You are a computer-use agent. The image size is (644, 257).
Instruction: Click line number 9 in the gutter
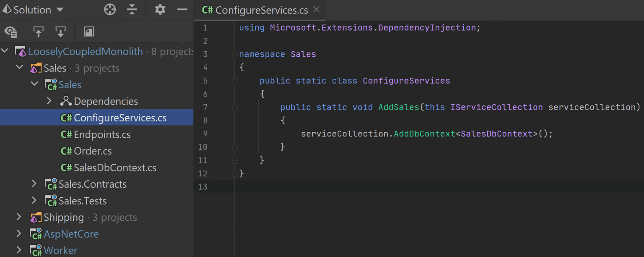coord(205,134)
